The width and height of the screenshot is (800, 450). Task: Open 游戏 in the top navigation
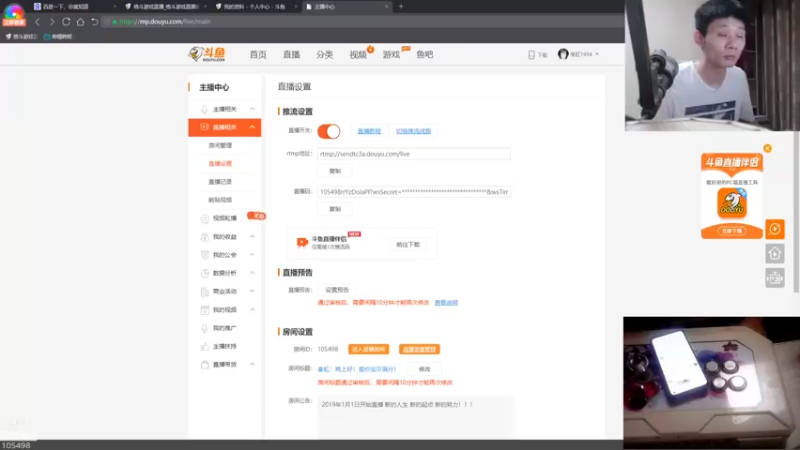tap(391, 55)
